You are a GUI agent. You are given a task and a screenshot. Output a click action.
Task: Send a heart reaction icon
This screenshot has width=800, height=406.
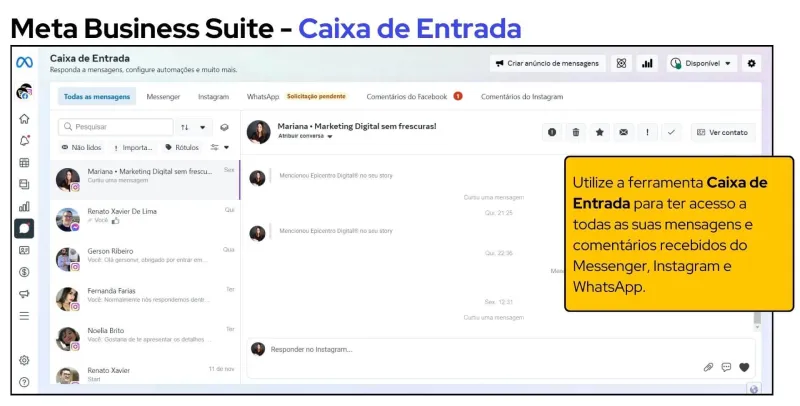coord(744,367)
